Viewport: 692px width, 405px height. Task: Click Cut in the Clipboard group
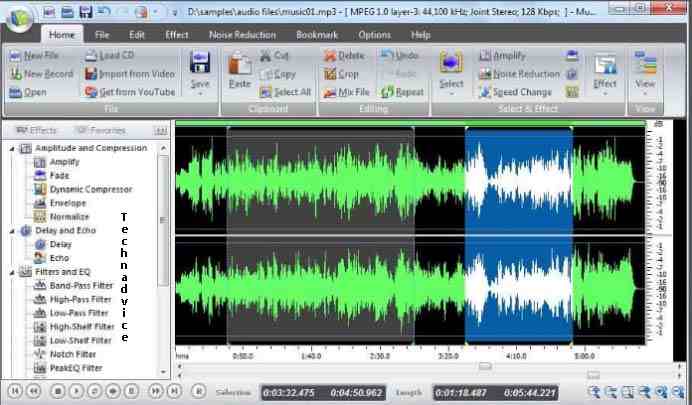pos(274,56)
